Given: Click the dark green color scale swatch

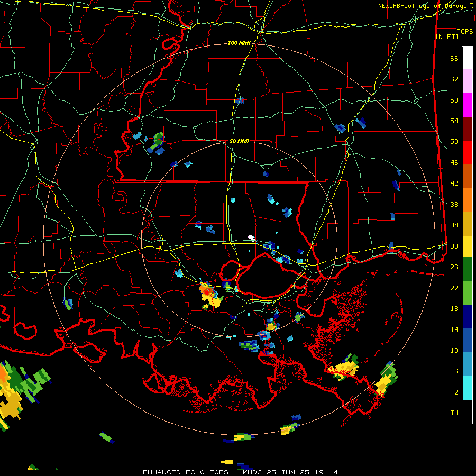Looking at the screenshot, I should 467,269.
